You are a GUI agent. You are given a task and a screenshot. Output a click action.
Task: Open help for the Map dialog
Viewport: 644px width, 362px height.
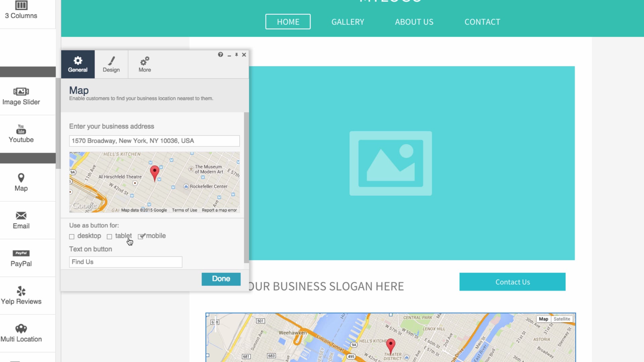point(220,55)
